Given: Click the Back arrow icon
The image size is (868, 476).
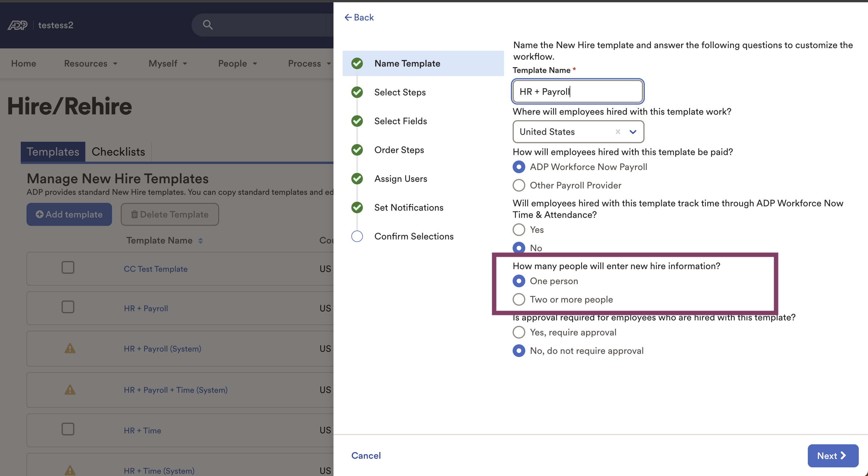Looking at the screenshot, I should coord(348,17).
